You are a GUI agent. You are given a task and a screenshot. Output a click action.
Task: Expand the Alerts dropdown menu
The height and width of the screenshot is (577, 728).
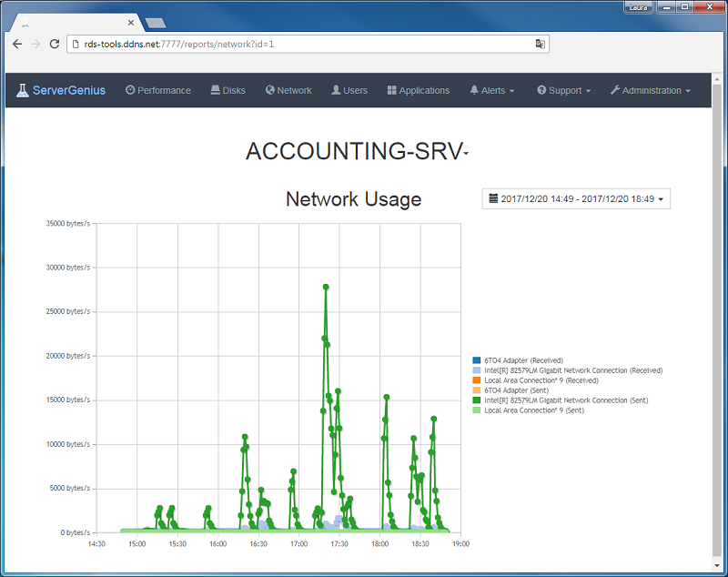coord(491,90)
